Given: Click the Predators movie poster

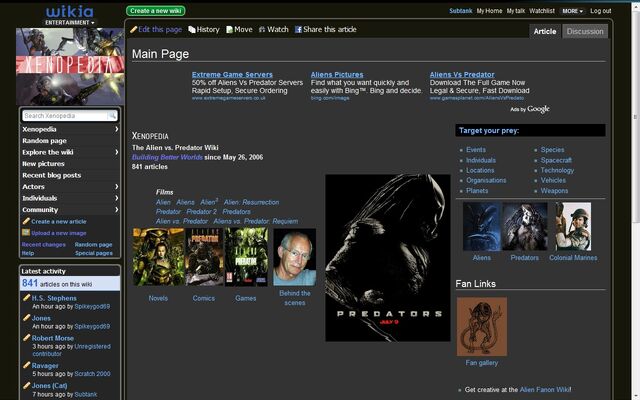Looking at the screenshot, I should [388, 258].
